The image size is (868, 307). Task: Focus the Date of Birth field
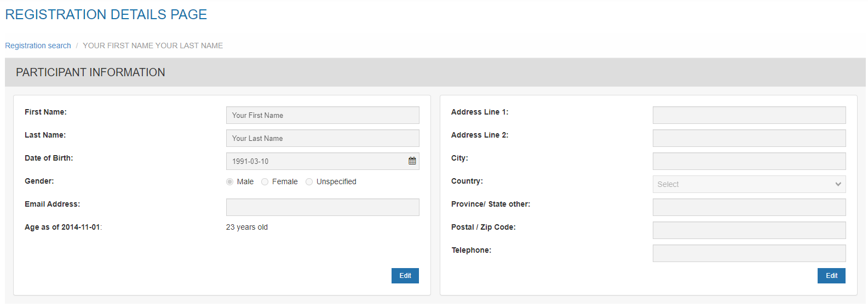[x=315, y=161]
